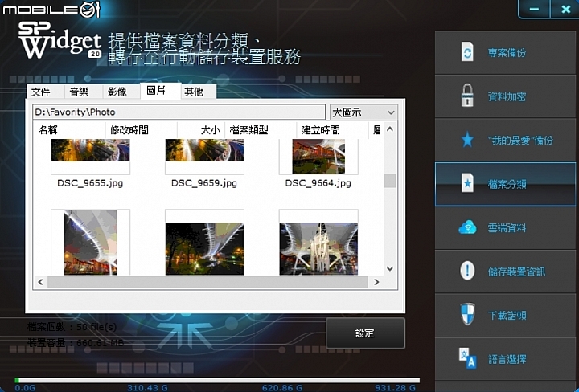Select the DSC_9664.jpg thumbnail
This screenshot has height=392, width=579.
coord(318,157)
